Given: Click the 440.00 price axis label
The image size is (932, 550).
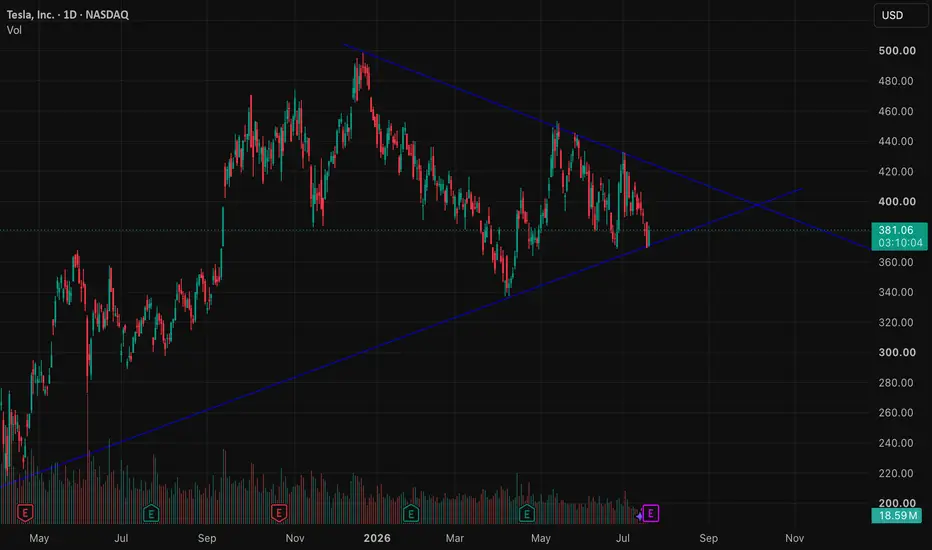Looking at the screenshot, I should [896, 142].
